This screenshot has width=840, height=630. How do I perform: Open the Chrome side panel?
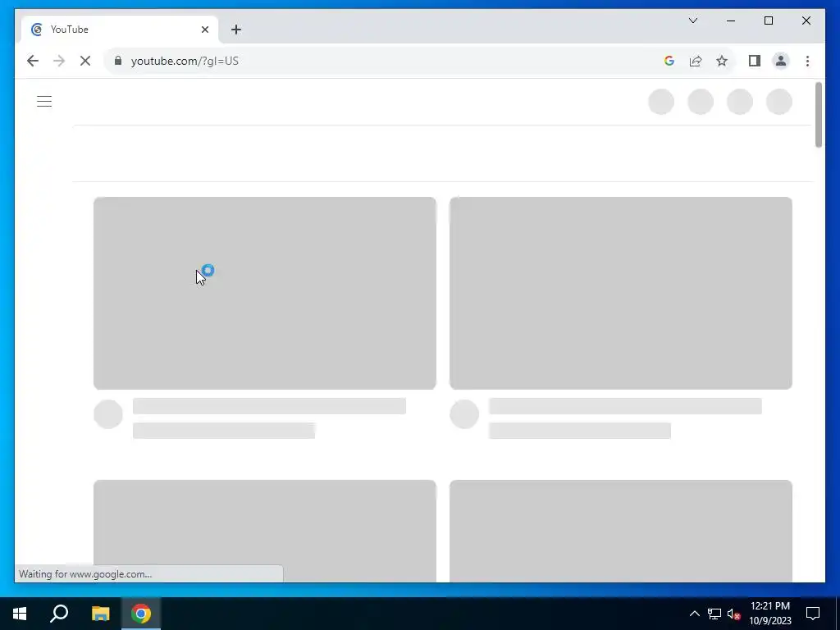click(x=755, y=61)
